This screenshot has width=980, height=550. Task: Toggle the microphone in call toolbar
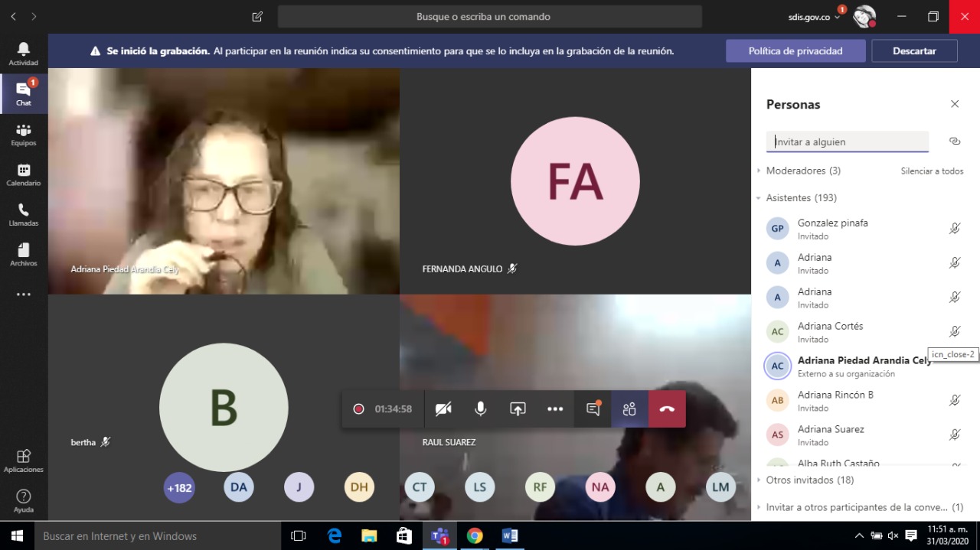[480, 409]
